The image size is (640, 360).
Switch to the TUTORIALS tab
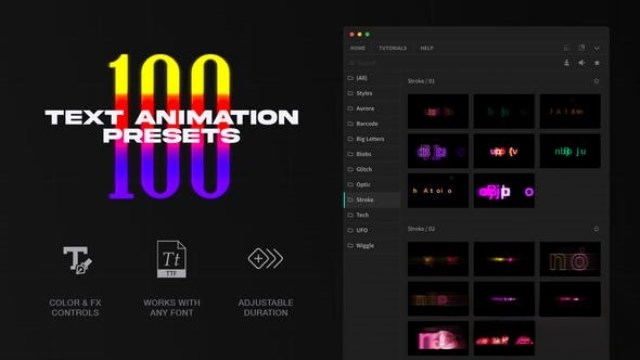click(x=393, y=48)
